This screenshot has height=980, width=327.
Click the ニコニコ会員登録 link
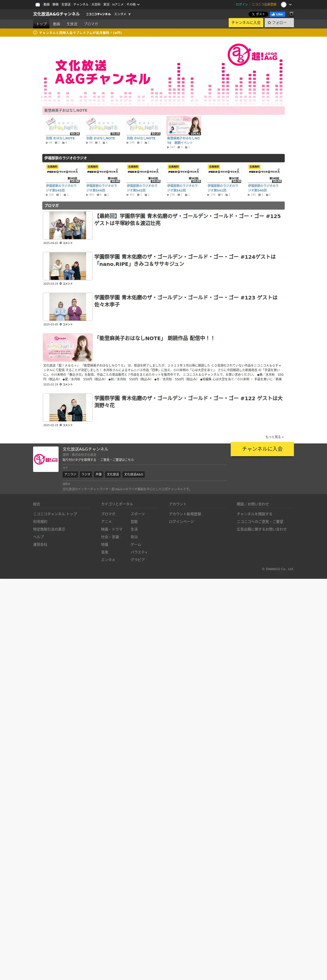(264, 5)
